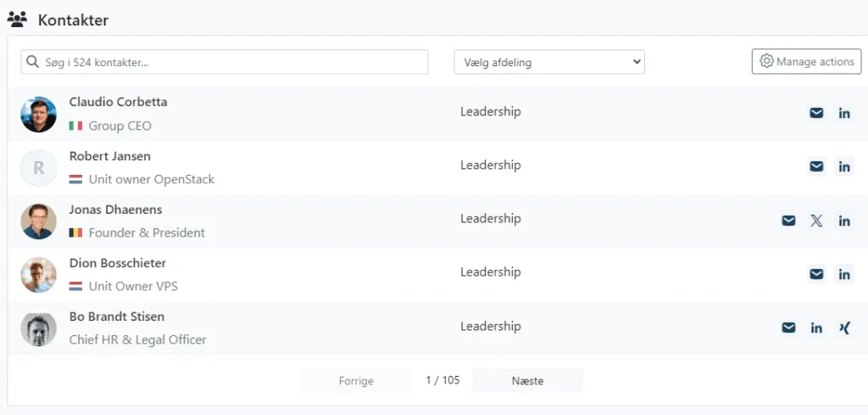Screen dimensions: 868x415
Task: Focus the Søg i 524 kontakter search field
Action: (x=224, y=62)
